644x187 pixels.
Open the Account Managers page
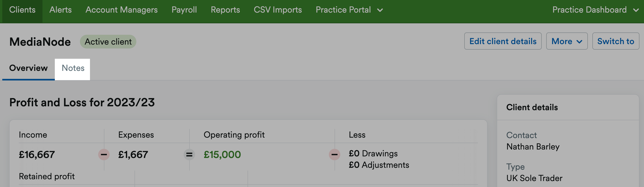(121, 10)
